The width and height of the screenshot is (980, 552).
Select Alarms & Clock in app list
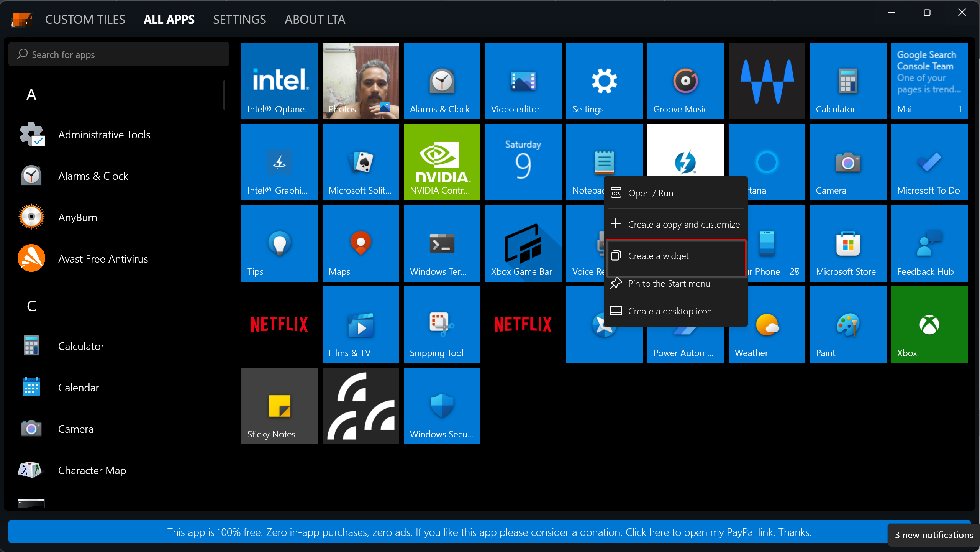click(119, 176)
